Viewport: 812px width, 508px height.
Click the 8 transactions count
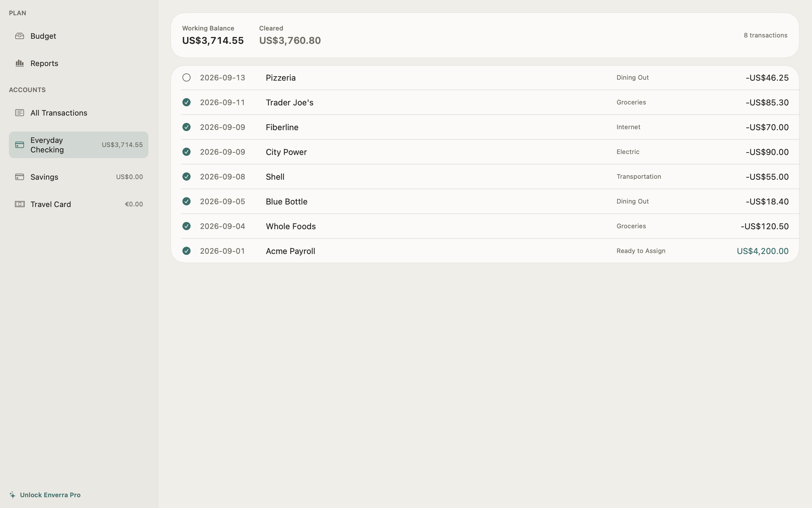click(x=765, y=35)
